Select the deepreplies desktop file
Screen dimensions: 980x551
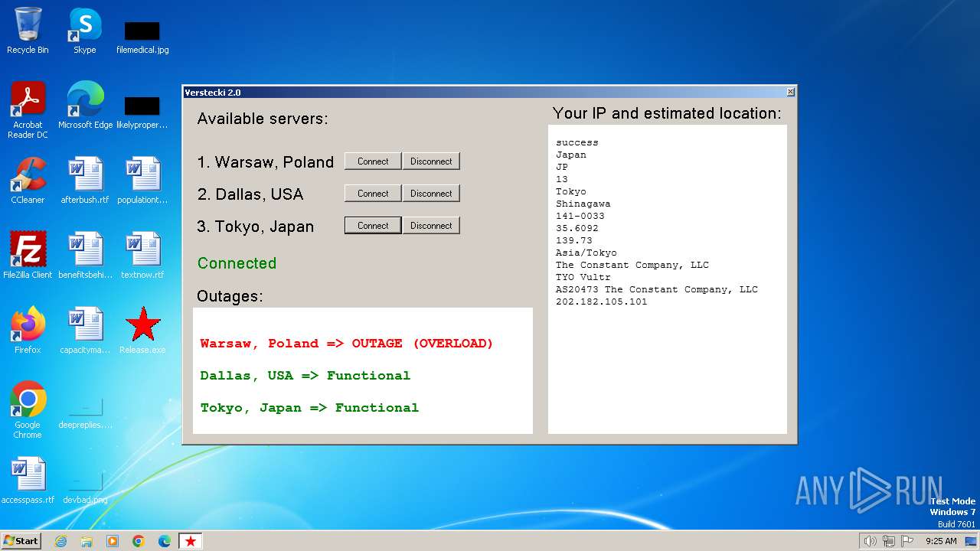85,413
